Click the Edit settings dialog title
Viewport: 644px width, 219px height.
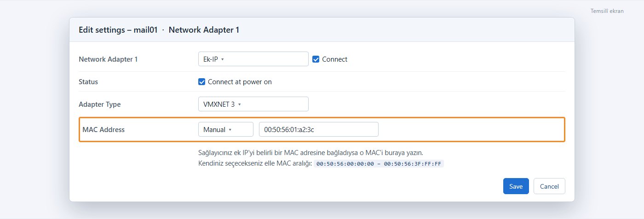click(159, 29)
